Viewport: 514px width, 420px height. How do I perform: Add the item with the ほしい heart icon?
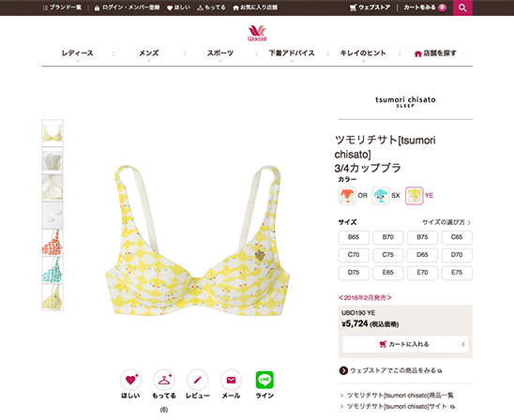[x=130, y=380]
